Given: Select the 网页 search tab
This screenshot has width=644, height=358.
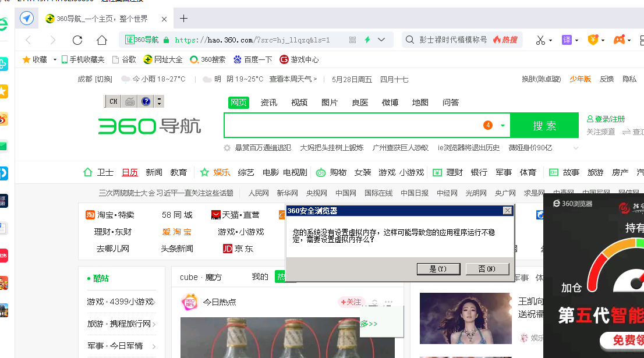Looking at the screenshot, I should (239, 102).
